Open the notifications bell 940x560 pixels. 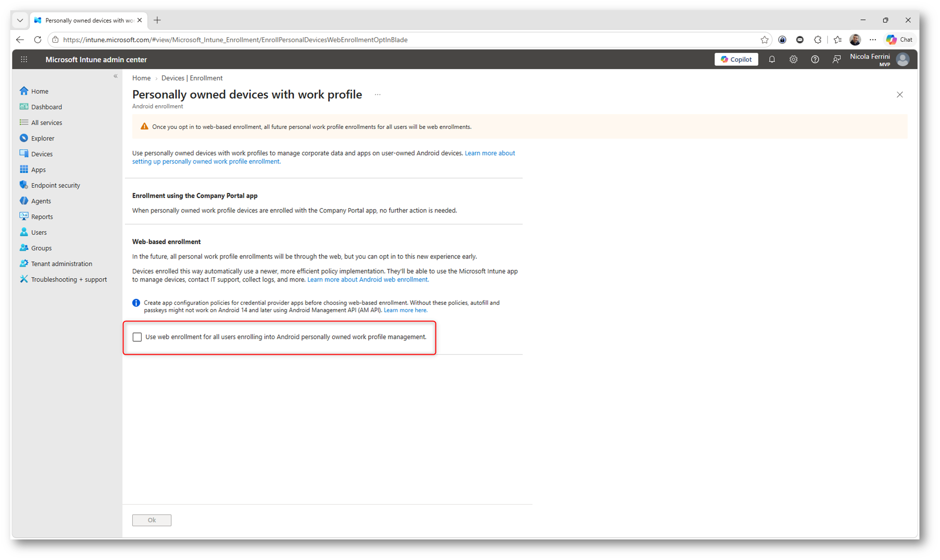coord(772,59)
